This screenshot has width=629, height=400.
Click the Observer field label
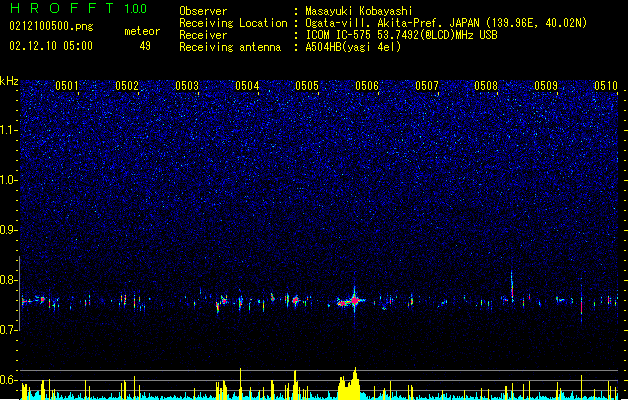pyautogui.click(x=203, y=11)
